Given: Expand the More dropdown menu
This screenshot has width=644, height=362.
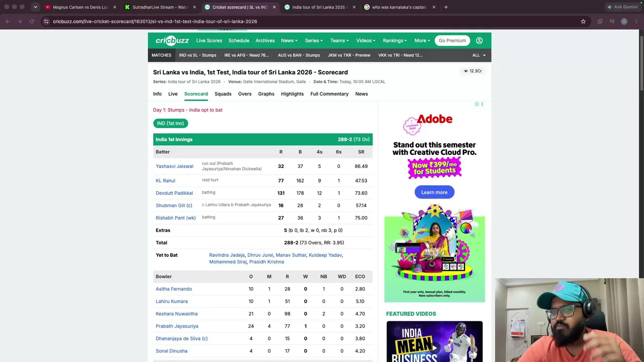Looking at the screenshot, I should (x=422, y=41).
